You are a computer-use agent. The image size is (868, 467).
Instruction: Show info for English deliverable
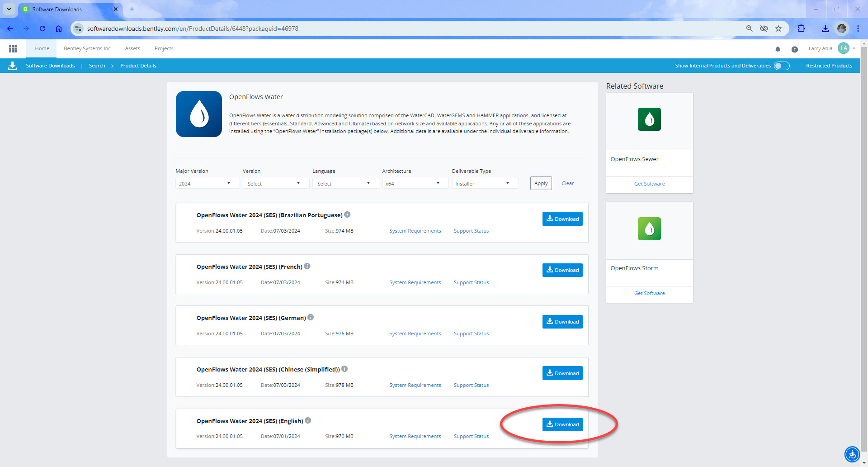pyautogui.click(x=308, y=420)
